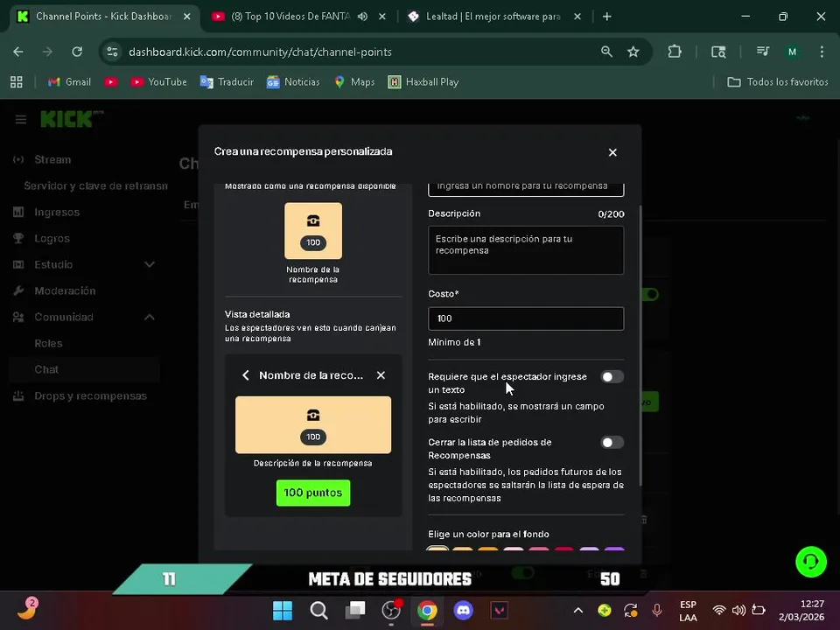Click the Comunidad people icon

[x=18, y=317]
